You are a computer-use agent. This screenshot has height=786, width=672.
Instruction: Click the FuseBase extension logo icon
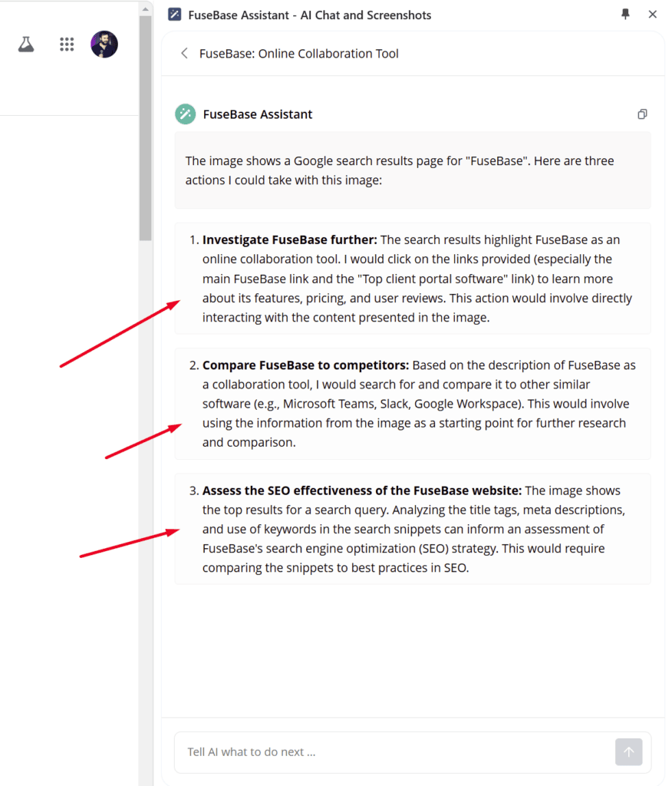point(174,15)
